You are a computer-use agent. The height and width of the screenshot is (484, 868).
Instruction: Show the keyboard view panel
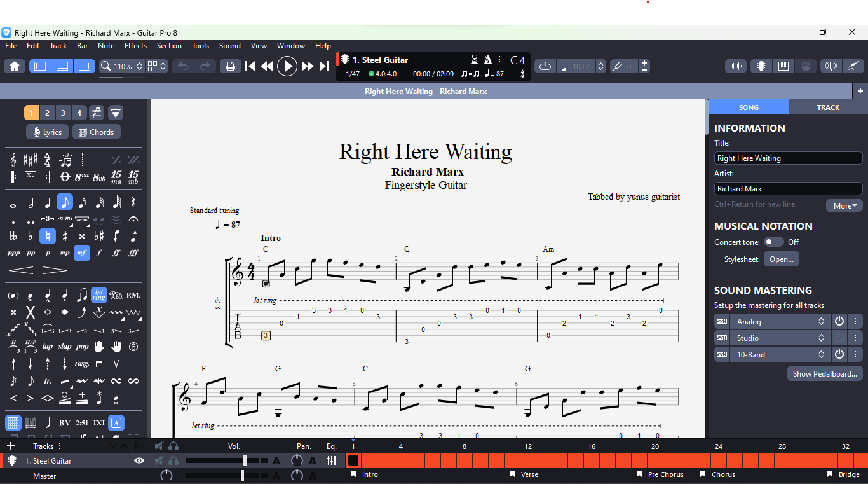click(783, 66)
